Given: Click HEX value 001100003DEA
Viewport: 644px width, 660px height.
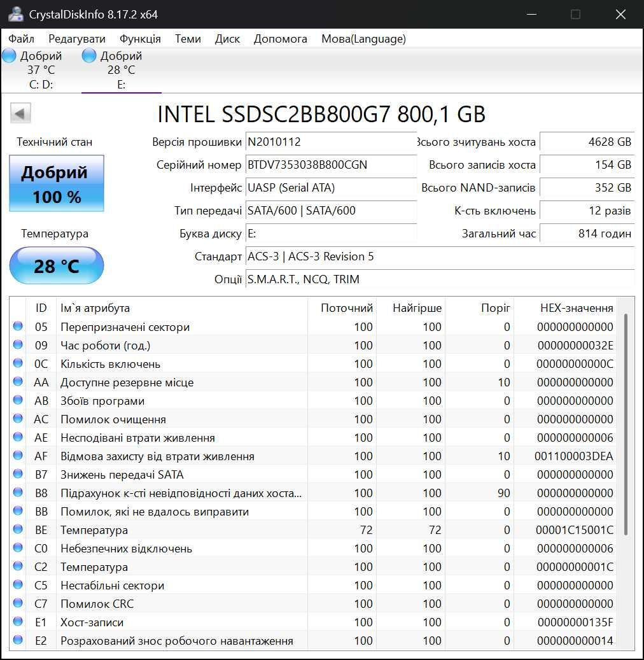Looking at the screenshot, I should pos(574,456).
